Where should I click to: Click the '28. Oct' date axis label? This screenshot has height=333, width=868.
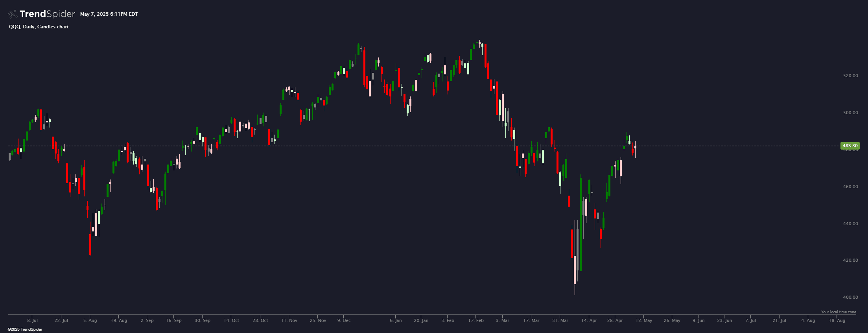coord(260,320)
